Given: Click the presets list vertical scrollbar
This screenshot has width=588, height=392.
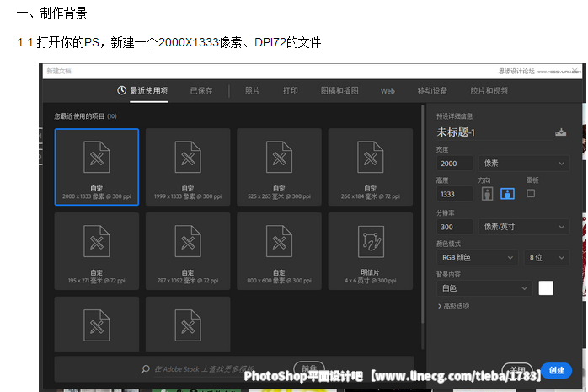Looking at the screenshot, I should pyautogui.click(x=423, y=214).
